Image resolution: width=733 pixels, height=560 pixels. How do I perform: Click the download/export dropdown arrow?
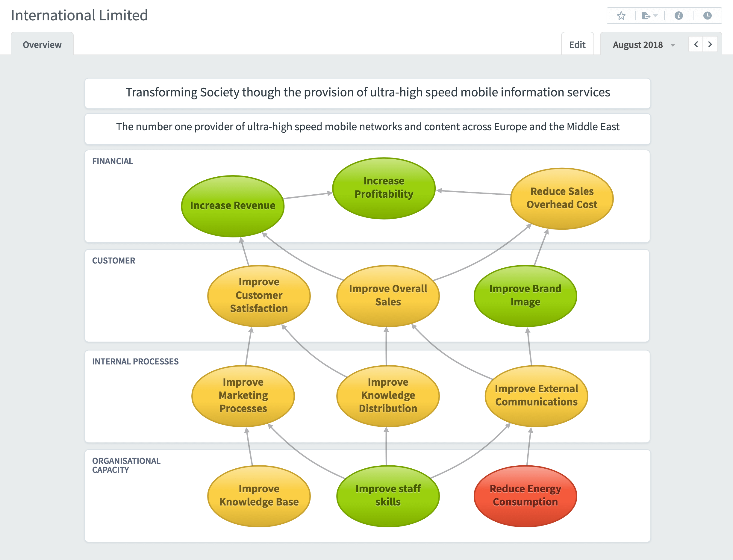tap(655, 15)
